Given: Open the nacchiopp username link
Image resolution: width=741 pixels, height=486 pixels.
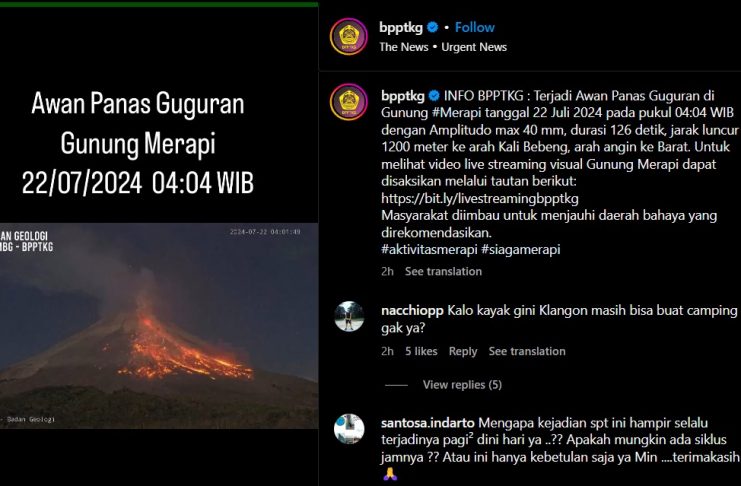Looking at the screenshot, I should point(412,311).
